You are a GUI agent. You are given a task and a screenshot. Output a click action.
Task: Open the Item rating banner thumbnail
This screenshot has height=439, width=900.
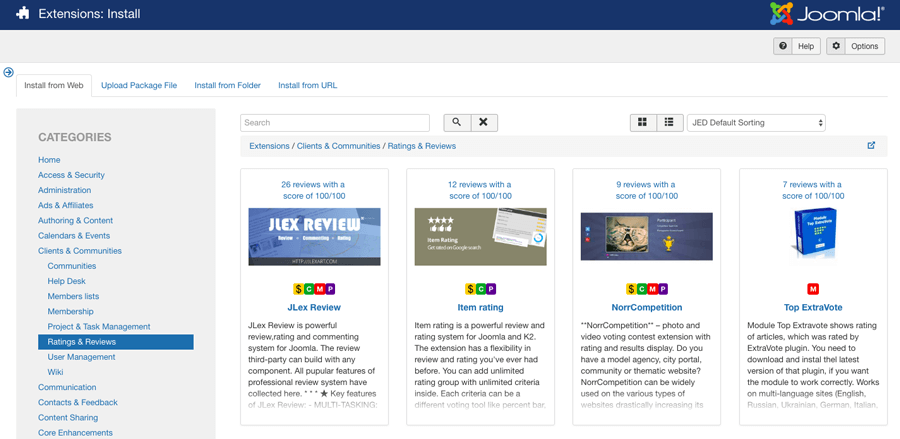480,236
